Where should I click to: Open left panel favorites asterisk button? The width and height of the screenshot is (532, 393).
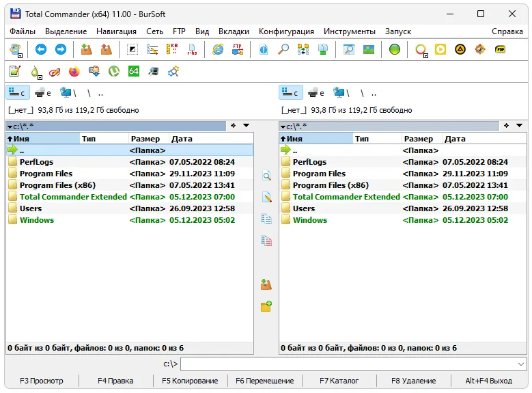233,126
